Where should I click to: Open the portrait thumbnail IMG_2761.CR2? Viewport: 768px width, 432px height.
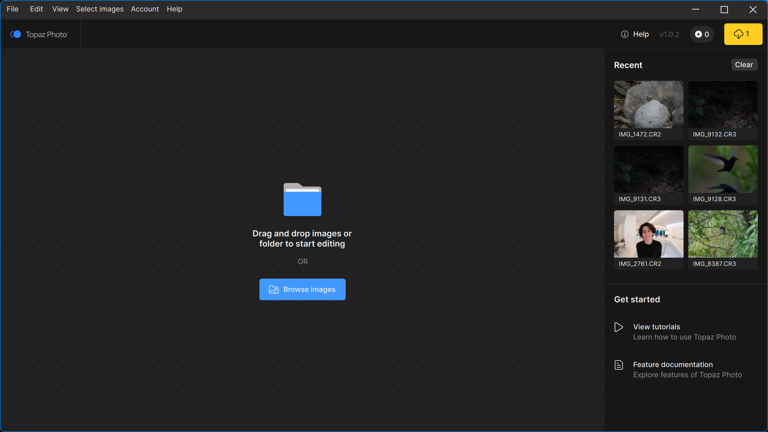(x=648, y=234)
